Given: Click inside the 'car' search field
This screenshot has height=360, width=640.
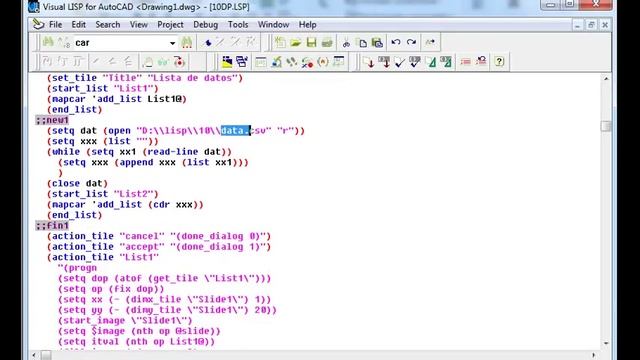Looking at the screenshot, I should 121,43.
